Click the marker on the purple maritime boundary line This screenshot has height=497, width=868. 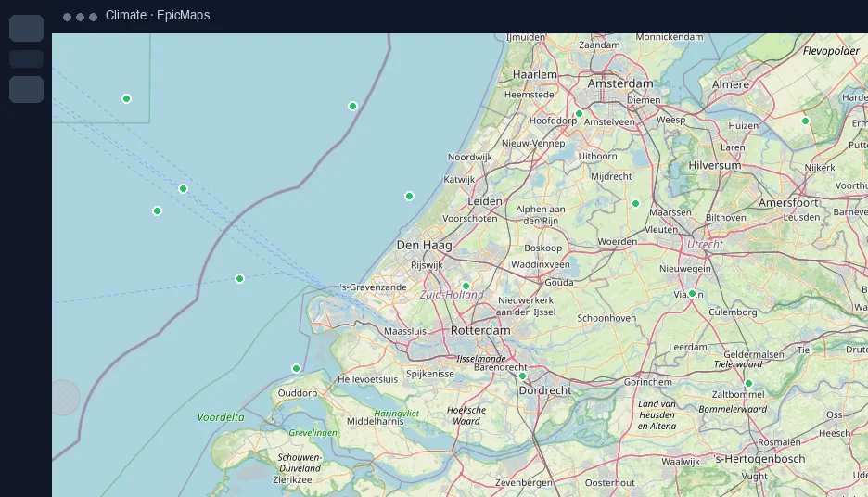pyautogui.click(x=352, y=107)
